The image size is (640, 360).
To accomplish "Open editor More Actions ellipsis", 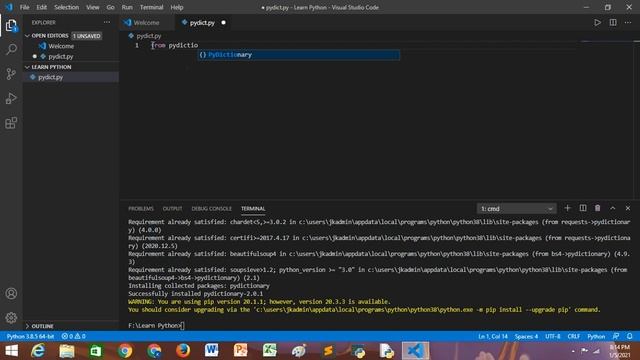I will tap(628, 22).
